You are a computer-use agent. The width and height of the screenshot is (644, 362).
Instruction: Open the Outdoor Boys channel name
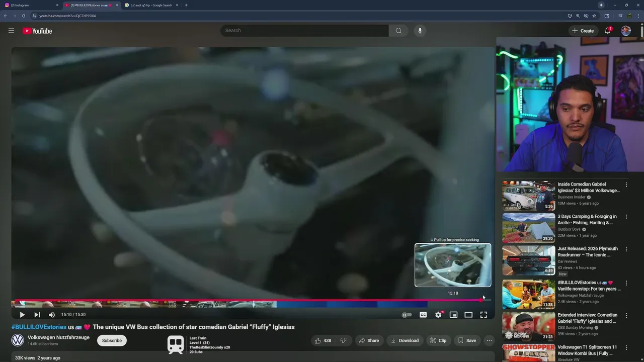pos(569,229)
